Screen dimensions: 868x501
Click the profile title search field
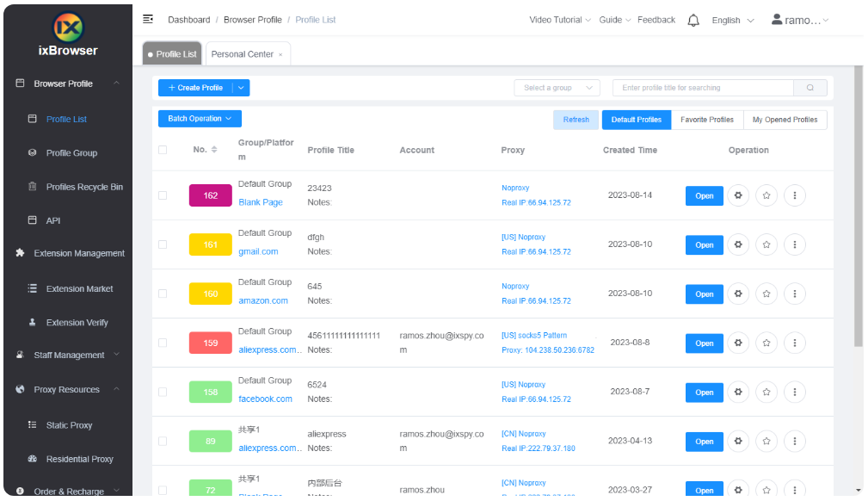[x=702, y=88]
